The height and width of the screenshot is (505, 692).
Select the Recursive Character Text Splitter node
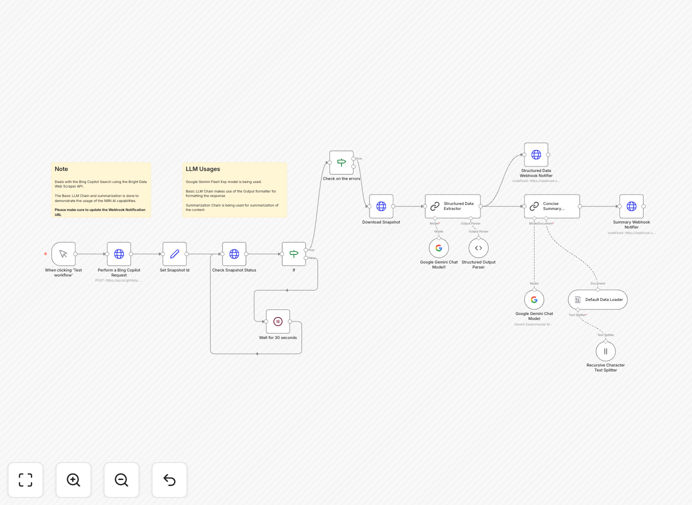(606, 351)
